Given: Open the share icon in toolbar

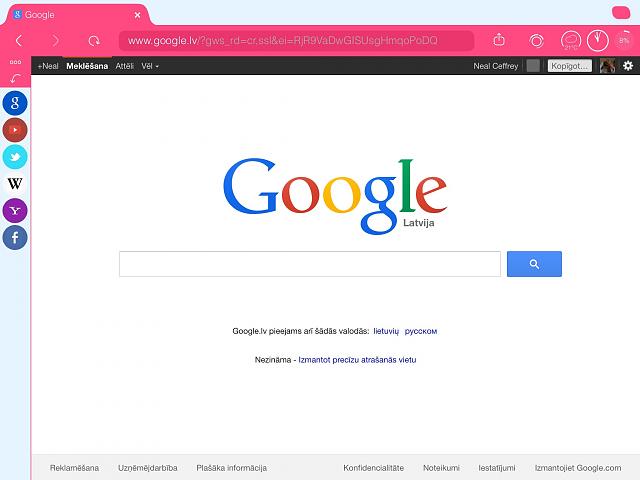Looking at the screenshot, I should tap(499, 40).
